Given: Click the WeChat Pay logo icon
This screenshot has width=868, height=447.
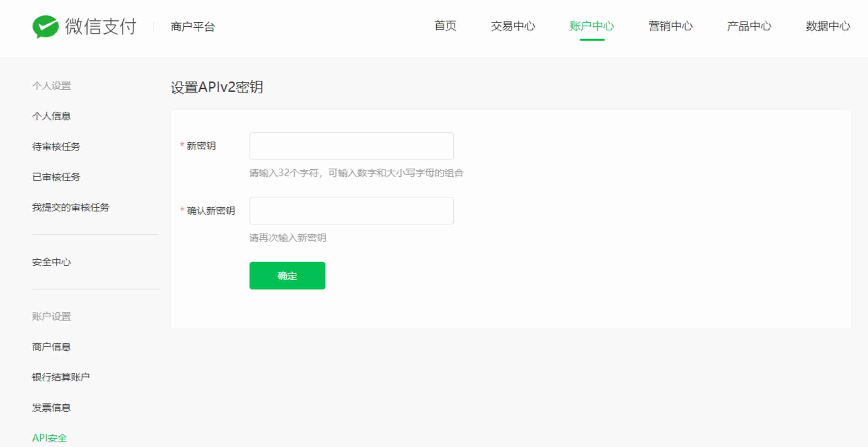Looking at the screenshot, I should tap(45, 27).
